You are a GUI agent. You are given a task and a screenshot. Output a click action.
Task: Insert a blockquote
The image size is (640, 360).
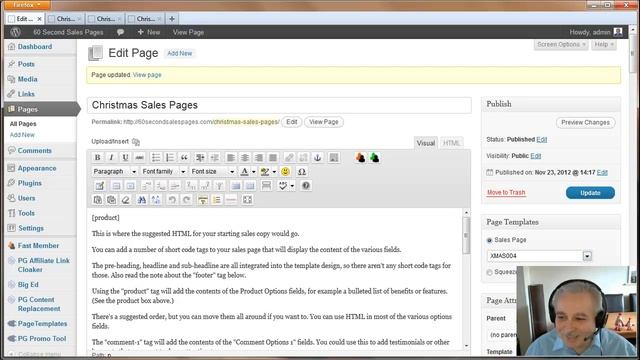(184, 158)
